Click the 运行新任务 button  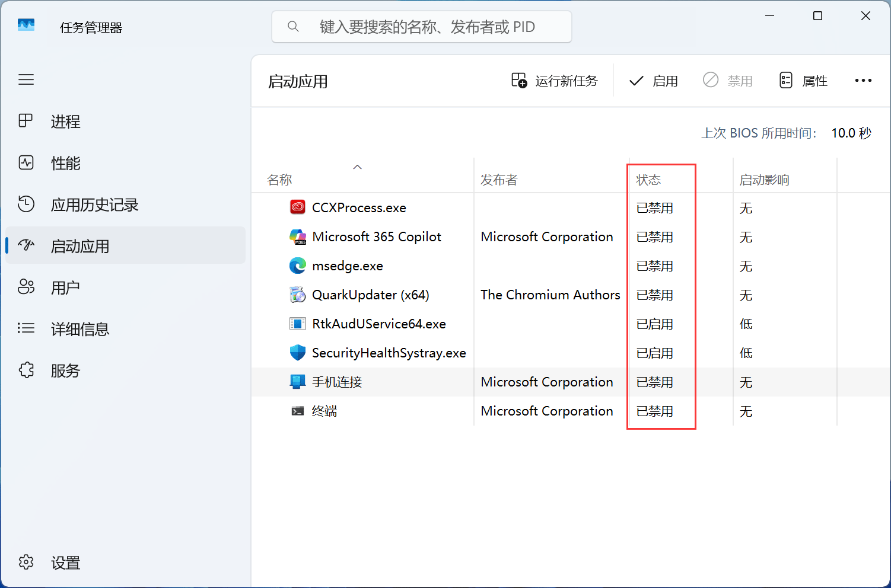pyautogui.click(x=555, y=81)
